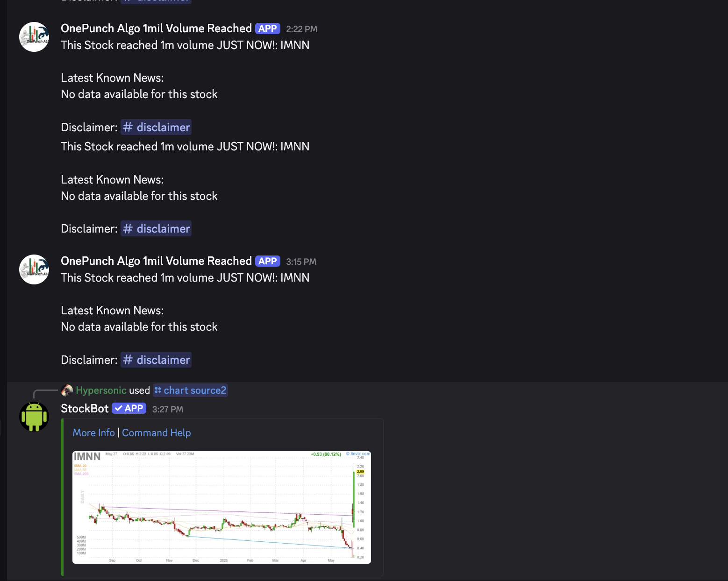Click the StockBot Android avatar
The height and width of the screenshot is (581, 728).
coord(34,416)
